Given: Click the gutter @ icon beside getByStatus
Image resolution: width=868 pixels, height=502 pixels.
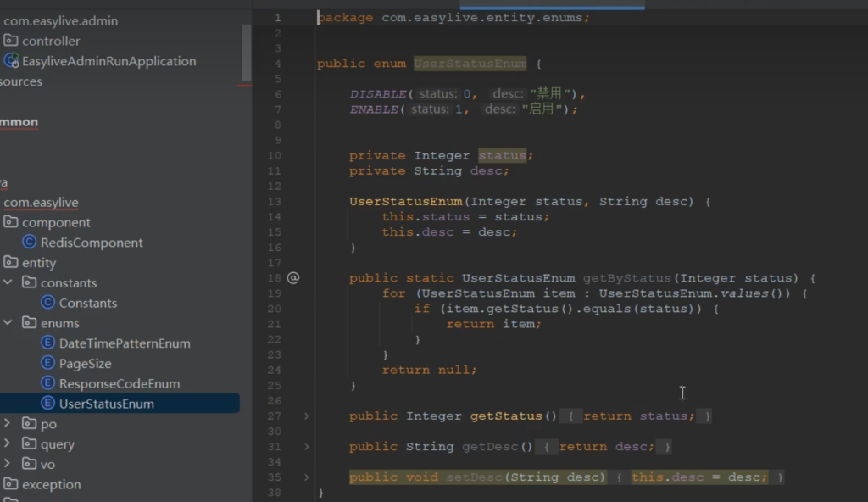Looking at the screenshot, I should pyautogui.click(x=293, y=277).
